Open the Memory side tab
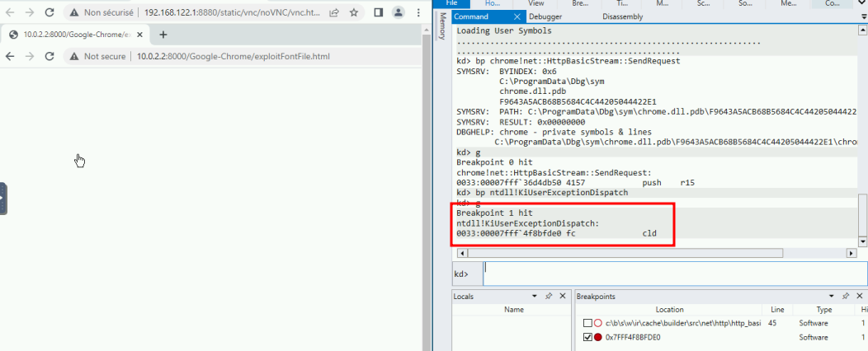The width and height of the screenshot is (868, 351). (442, 26)
